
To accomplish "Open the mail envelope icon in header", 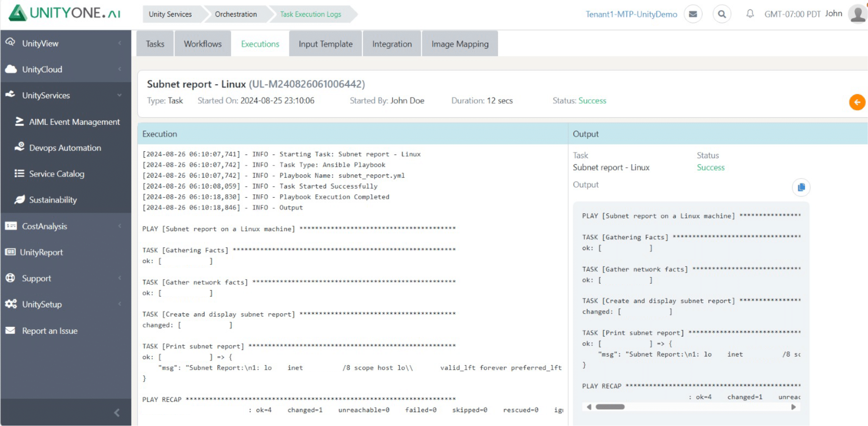I will pos(693,14).
